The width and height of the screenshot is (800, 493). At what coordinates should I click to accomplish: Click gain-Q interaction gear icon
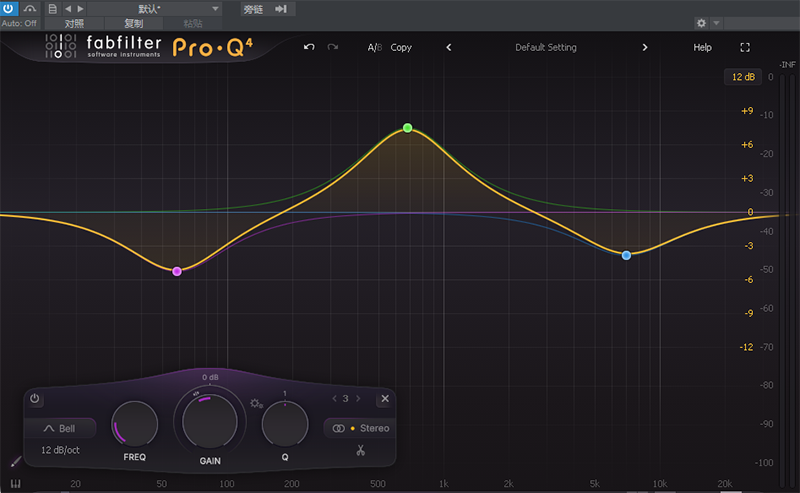256,404
